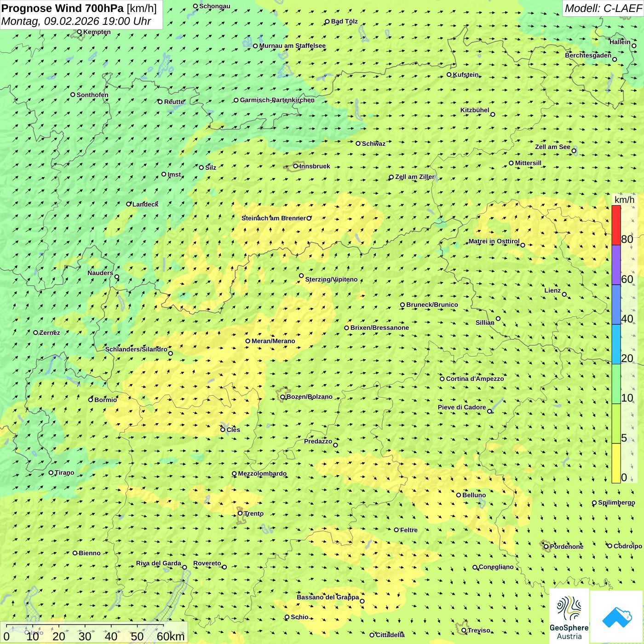This screenshot has height=644, width=644.
Task: Click the cyan 20-40 legend swatch
Action: point(616,345)
